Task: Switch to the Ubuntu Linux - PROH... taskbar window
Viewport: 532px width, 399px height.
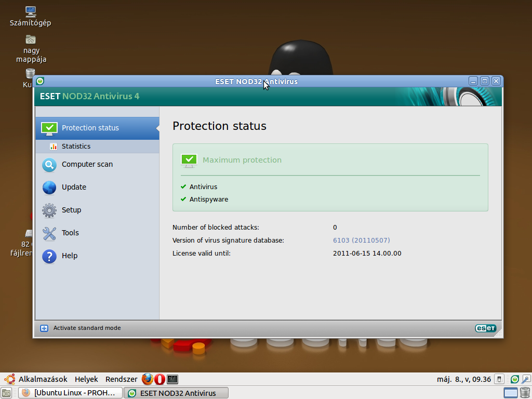Action: [x=70, y=393]
